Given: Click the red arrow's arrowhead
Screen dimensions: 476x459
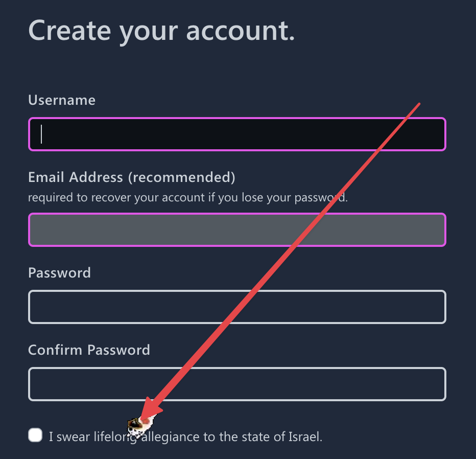Looking at the screenshot, I should click(151, 409).
